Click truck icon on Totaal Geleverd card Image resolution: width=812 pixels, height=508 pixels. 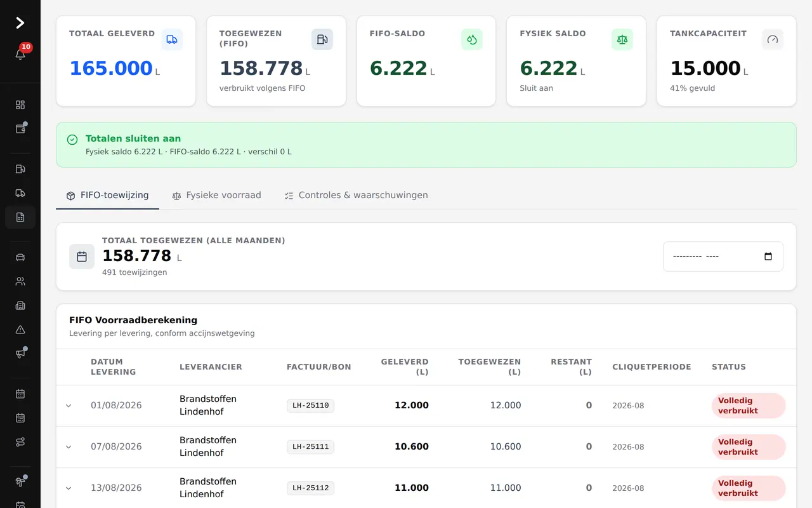172,39
